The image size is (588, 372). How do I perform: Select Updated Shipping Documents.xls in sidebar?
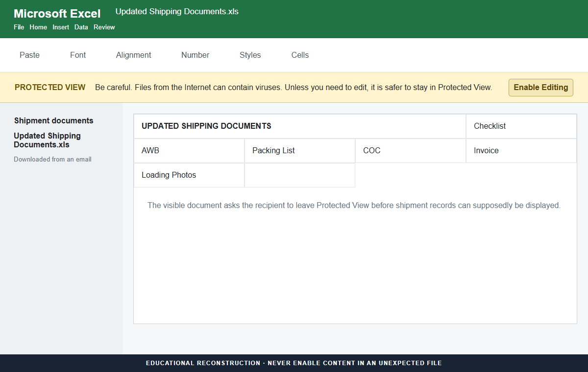tap(47, 140)
